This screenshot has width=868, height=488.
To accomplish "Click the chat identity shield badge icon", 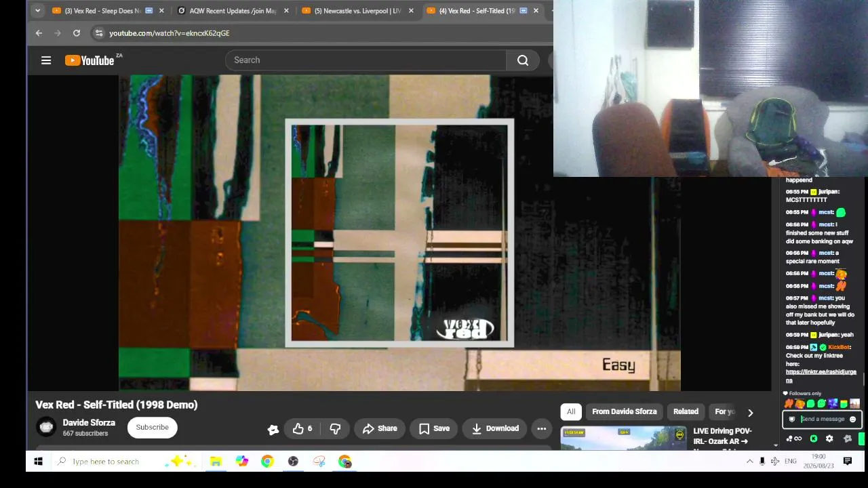I will 791,420.
